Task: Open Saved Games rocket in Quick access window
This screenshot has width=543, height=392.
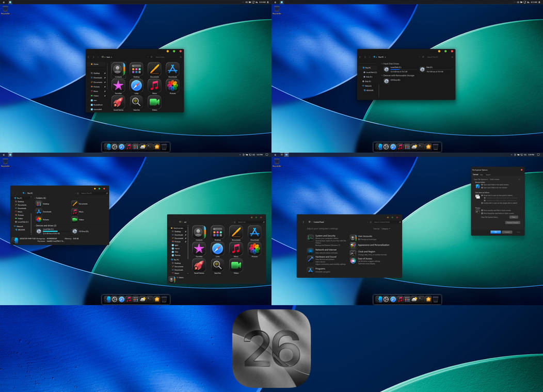Action: point(199,265)
